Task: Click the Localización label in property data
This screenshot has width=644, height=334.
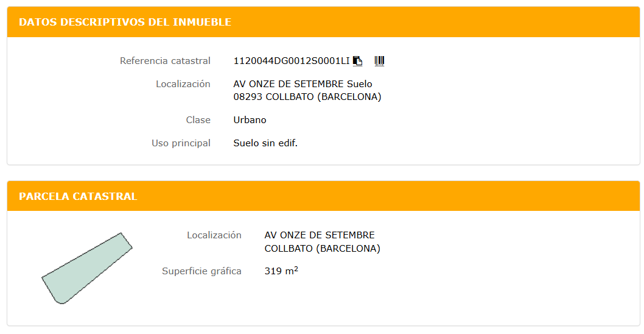Action: tap(183, 83)
